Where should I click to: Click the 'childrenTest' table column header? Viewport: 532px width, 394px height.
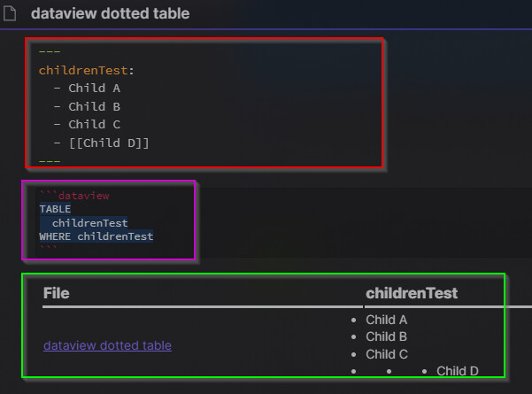tap(412, 293)
